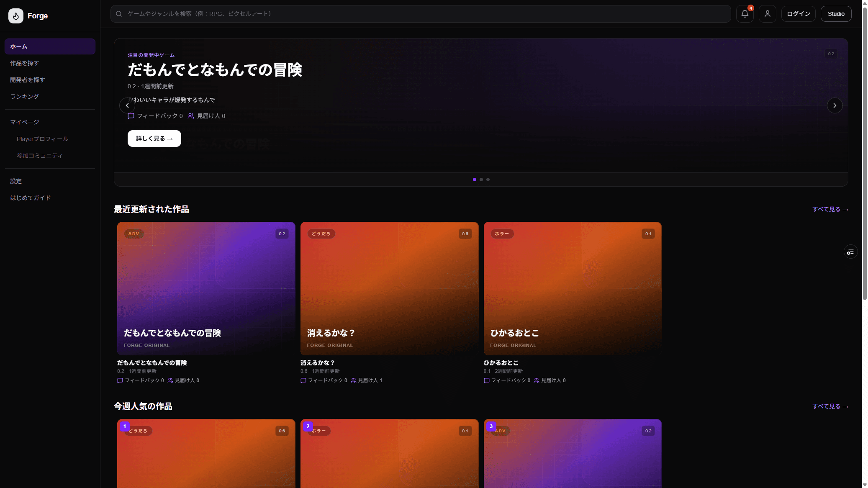This screenshot has height=488, width=868.
Task: Open the notifications bell
Action: click(745, 14)
